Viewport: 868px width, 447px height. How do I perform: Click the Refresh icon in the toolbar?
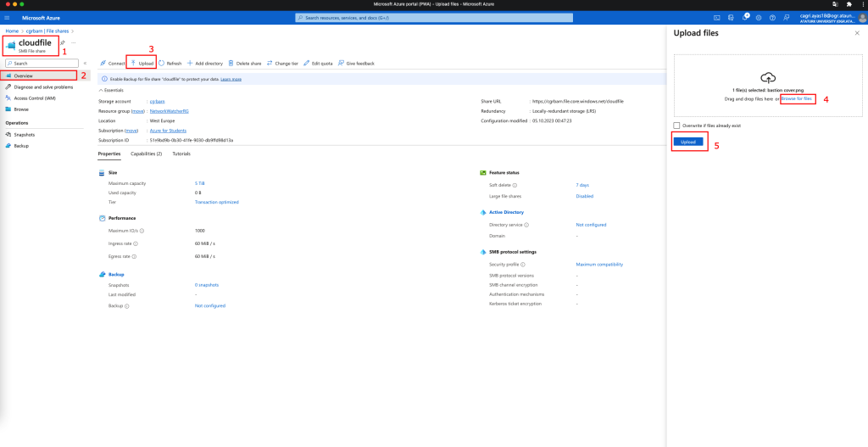(170, 63)
